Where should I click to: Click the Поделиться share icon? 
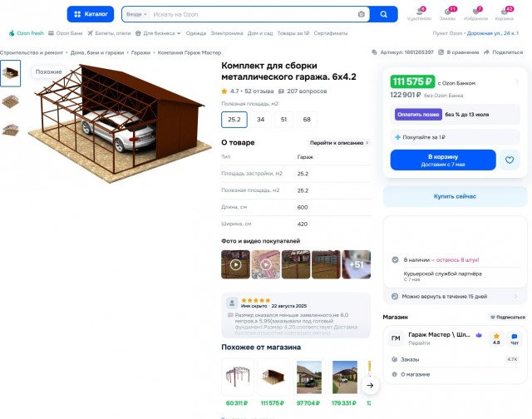coord(486,52)
